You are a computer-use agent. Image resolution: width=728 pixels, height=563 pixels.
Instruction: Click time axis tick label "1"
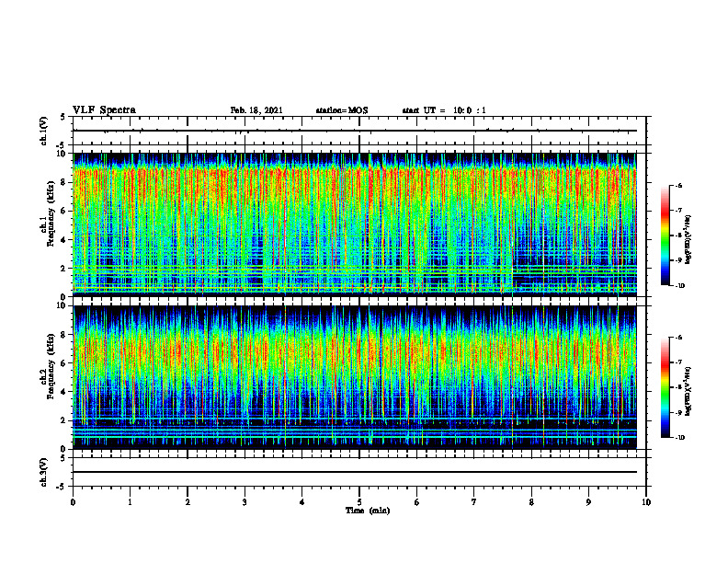pyautogui.click(x=130, y=502)
